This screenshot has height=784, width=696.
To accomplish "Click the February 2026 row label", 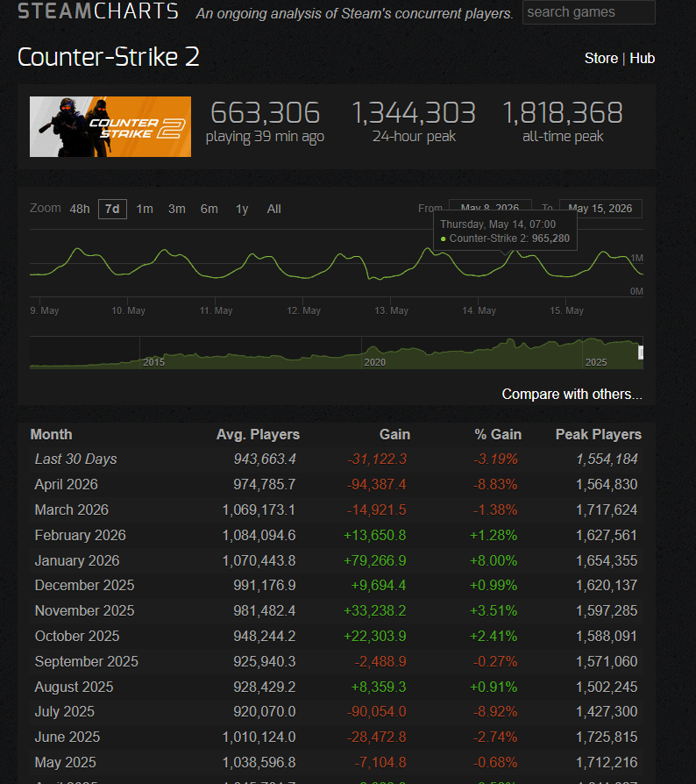I will click(x=80, y=536).
